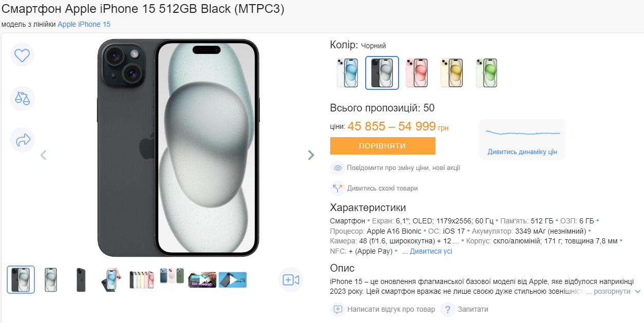Click the scales comparison icon on the left

22,98
